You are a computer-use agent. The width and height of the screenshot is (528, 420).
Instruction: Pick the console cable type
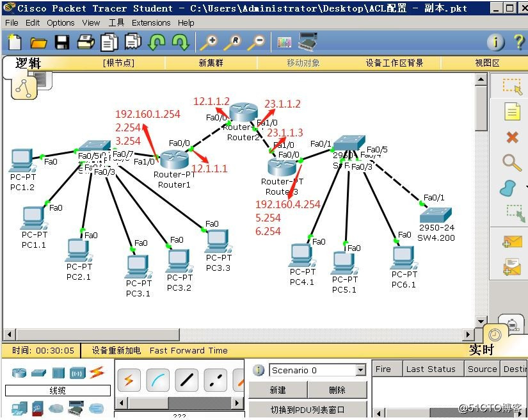coord(158,380)
